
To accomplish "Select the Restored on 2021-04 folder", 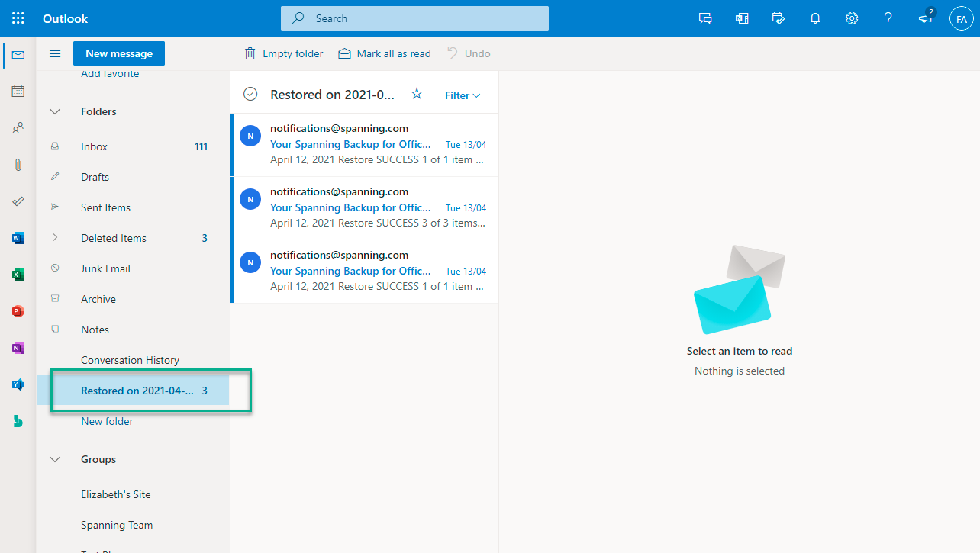I will pyautogui.click(x=133, y=391).
